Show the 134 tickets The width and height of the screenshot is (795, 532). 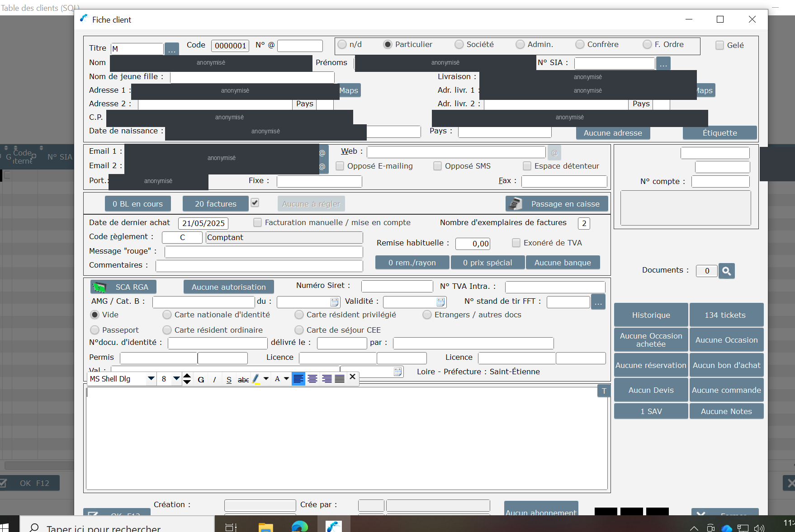[x=726, y=315]
